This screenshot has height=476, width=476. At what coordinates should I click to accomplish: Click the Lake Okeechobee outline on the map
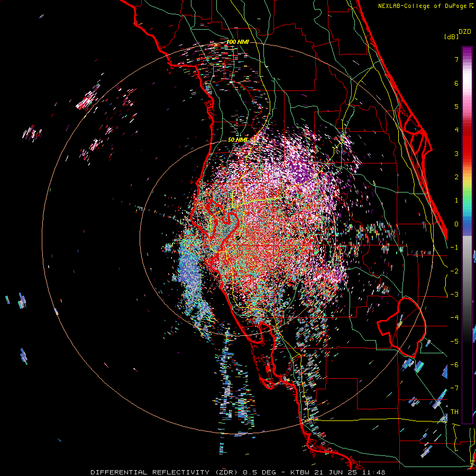401,327
